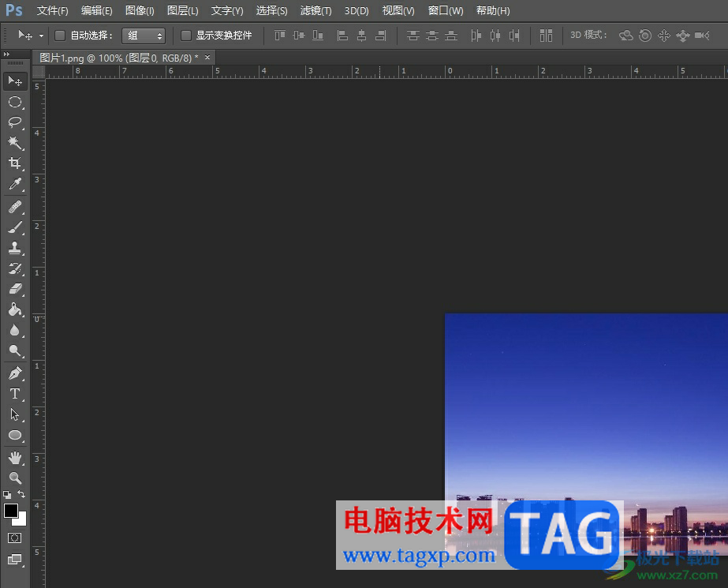
Task: Close the 图片1.png document tab
Action: coord(207,57)
